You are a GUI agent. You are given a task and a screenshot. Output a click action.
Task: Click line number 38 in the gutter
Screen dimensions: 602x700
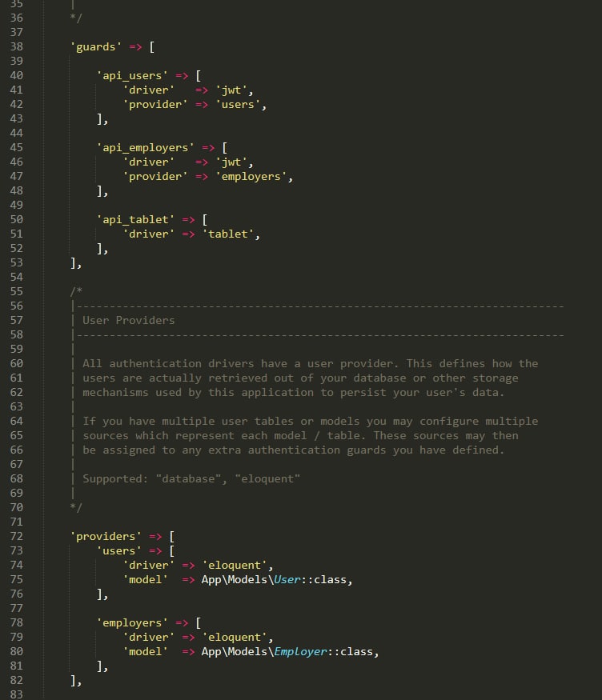(x=17, y=47)
